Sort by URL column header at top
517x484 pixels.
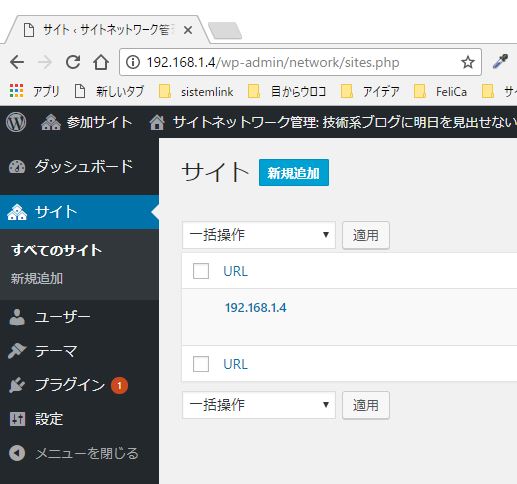pos(236,271)
